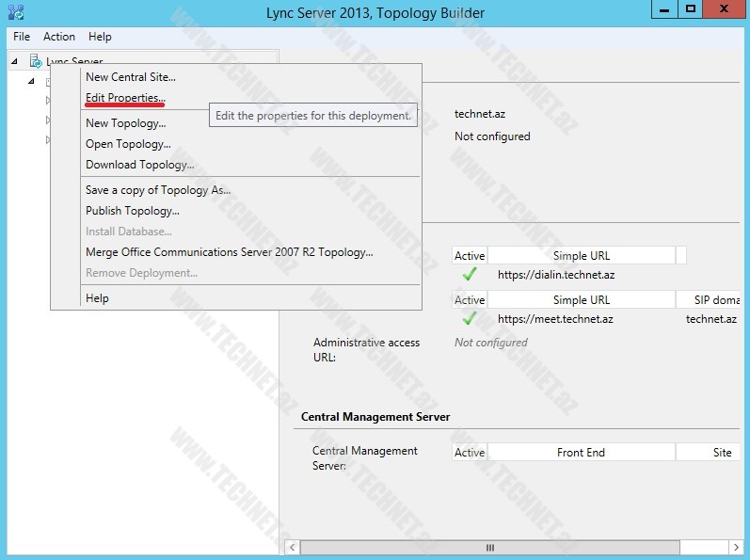750x560 pixels.
Task: Choose New Central Site... from context menu
Action: pos(131,77)
